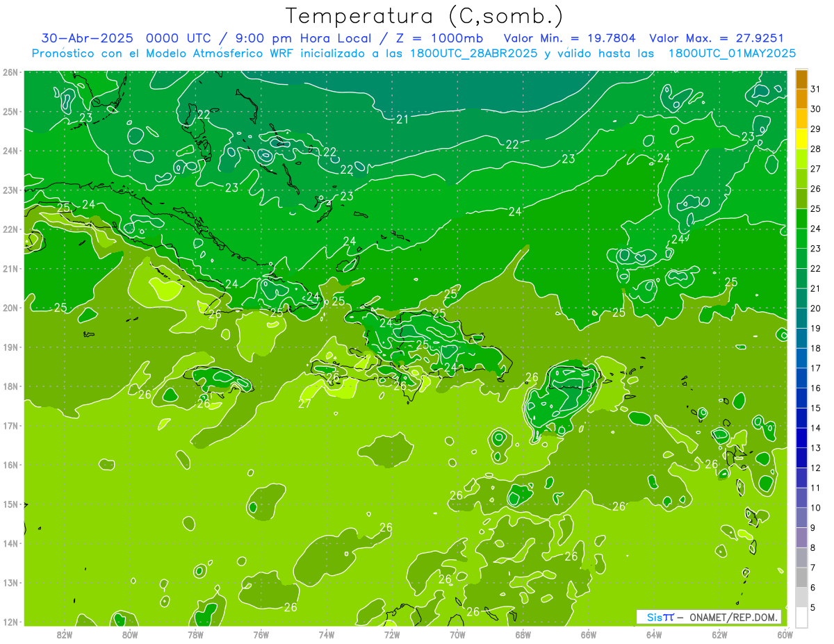Click the longitude axis label 60W
The image size is (834, 644).
[785, 634]
